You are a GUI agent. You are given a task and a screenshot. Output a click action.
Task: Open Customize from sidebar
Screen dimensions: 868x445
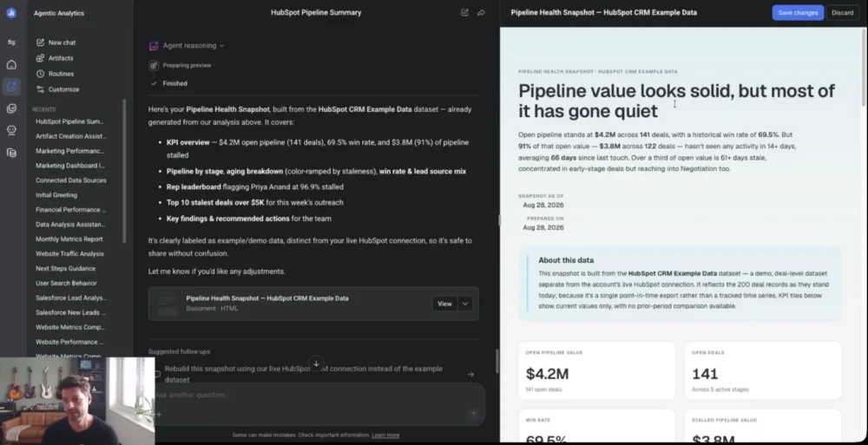pos(63,89)
